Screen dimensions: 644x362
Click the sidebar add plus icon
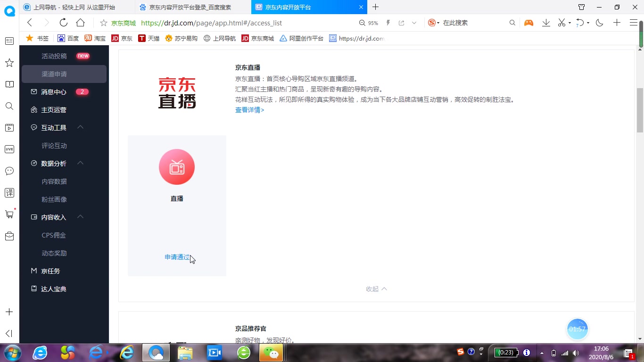(x=9, y=312)
